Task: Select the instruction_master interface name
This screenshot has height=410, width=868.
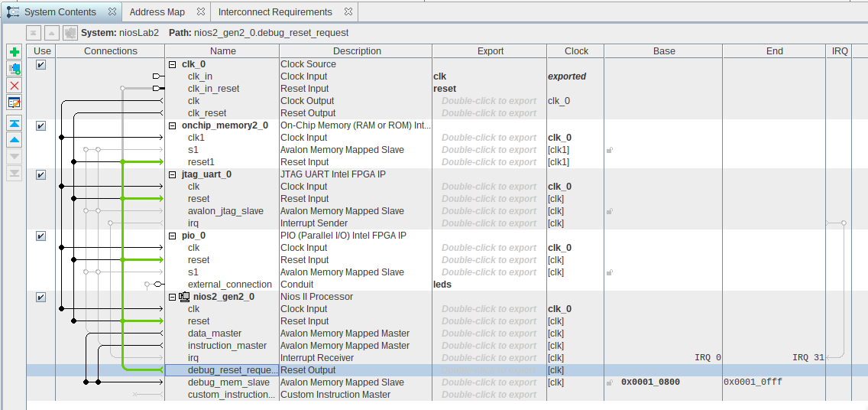Action: (227, 346)
